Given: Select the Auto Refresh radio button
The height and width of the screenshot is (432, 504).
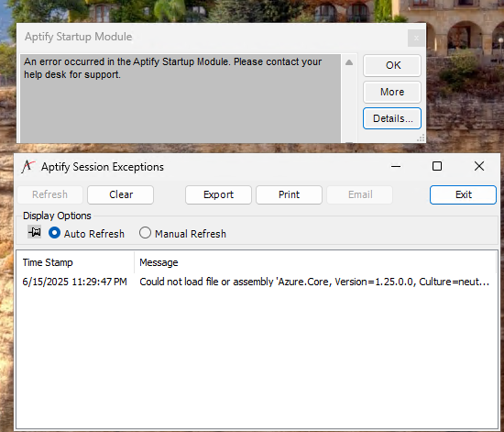Looking at the screenshot, I should [54, 233].
